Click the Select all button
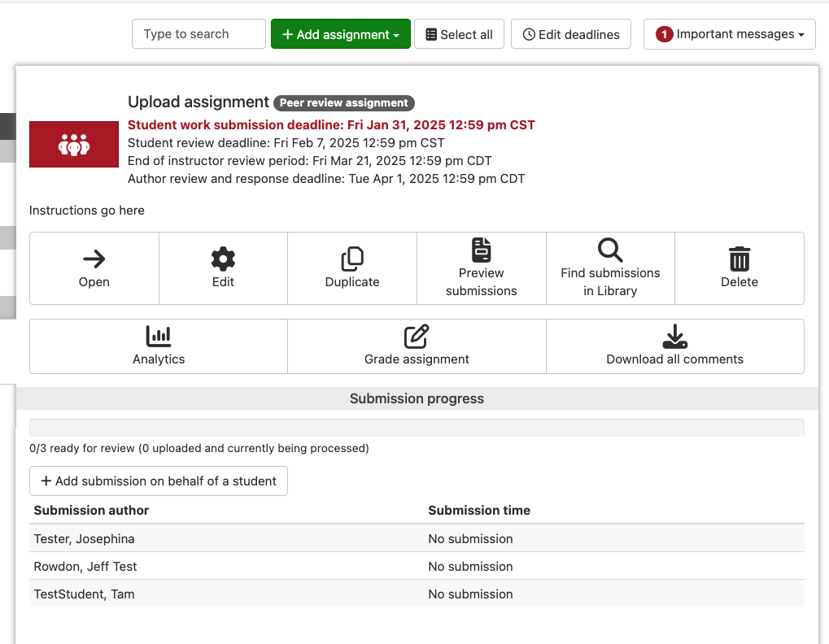This screenshot has width=829, height=644. (x=459, y=34)
